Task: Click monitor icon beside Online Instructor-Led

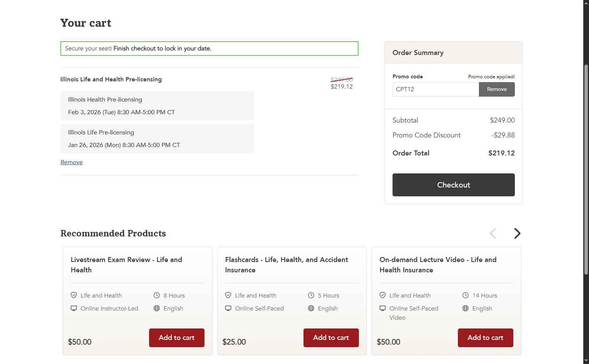Action: point(74,308)
